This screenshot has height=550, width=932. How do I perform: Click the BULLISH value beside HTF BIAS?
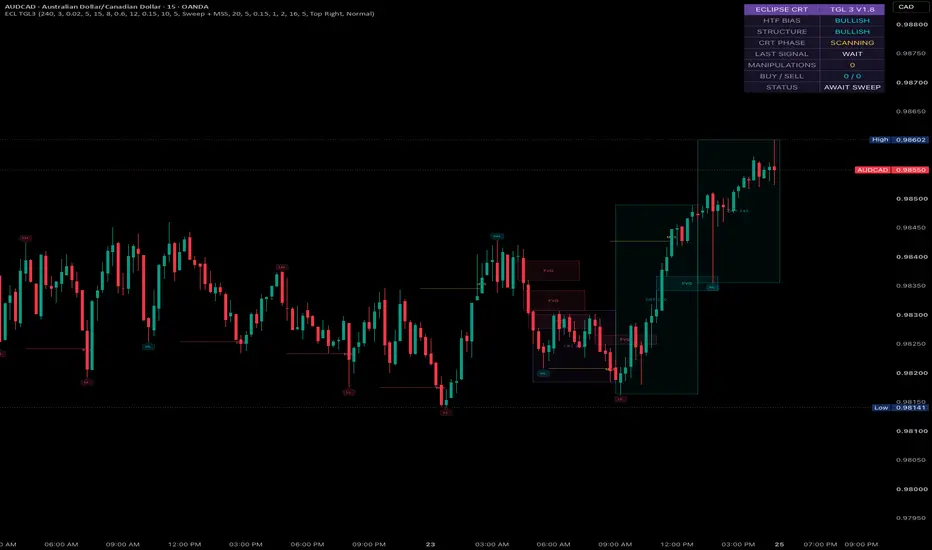coord(852,20)
